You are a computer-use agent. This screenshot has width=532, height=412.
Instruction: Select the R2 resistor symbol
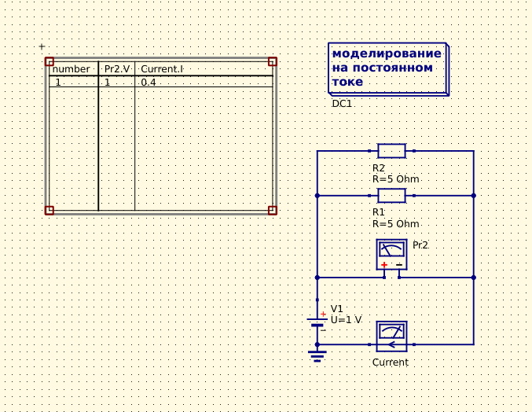(x=391, y=151)
